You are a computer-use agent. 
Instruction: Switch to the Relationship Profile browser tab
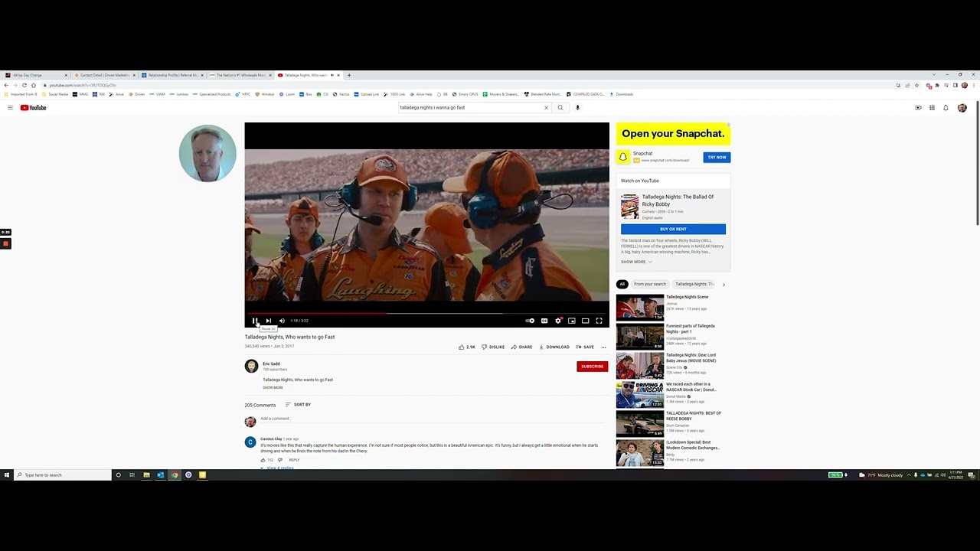(x=171, y=75)
